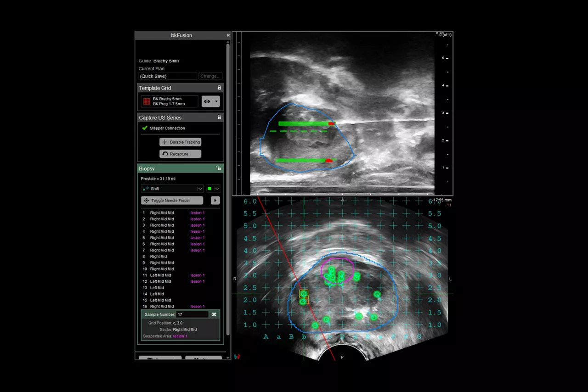Close the bkFusion panel
This screenshot has height=392, width=588.
coord(228,35)
